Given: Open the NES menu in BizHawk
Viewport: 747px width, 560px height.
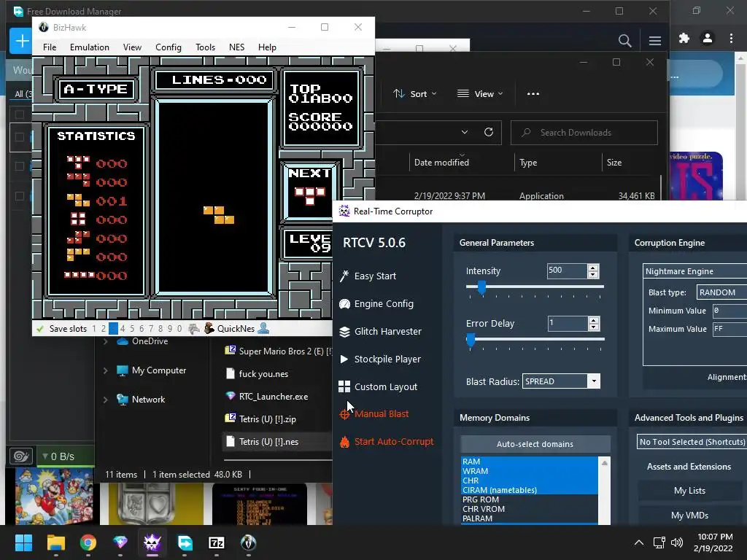Looking at the screenshot, I should [237, 47].
